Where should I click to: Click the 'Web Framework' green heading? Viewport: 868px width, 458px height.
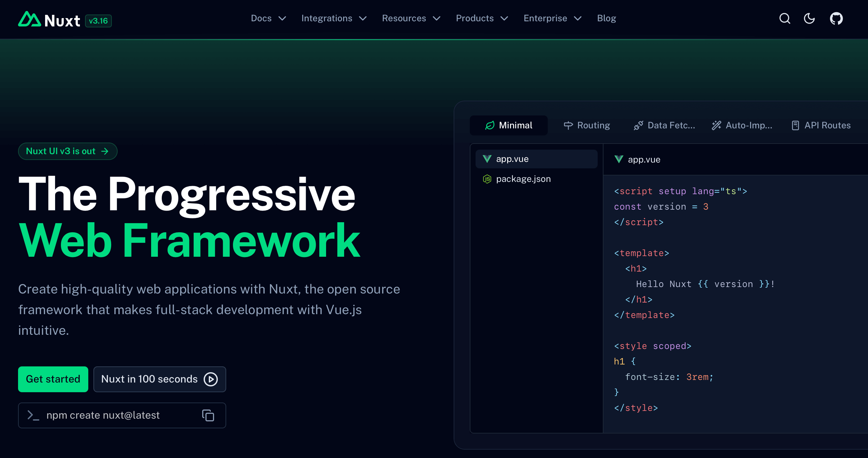[x=189, y=240]
